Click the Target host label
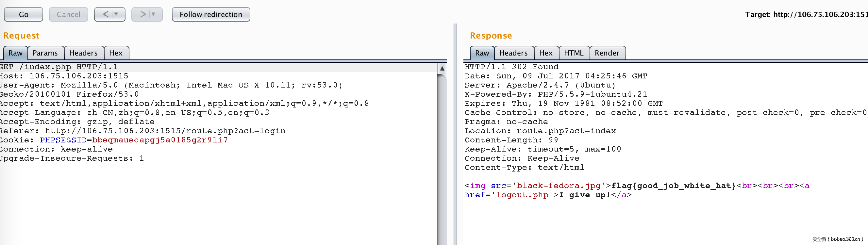 pos(806,14)
